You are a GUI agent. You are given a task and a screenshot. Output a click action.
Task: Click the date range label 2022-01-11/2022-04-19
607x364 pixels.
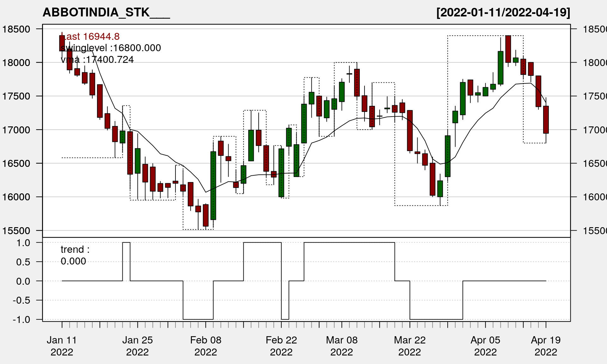click(x=503, y=13)
